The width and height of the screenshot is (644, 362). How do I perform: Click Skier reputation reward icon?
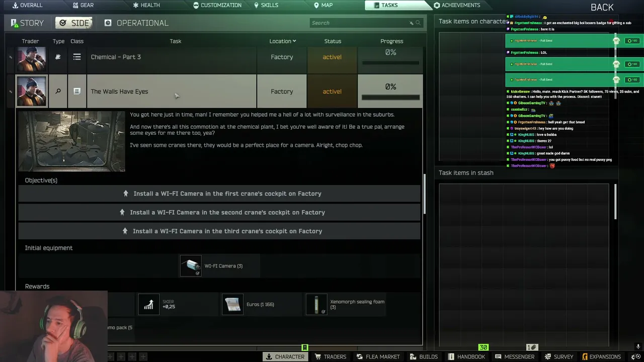coord(148,304)
